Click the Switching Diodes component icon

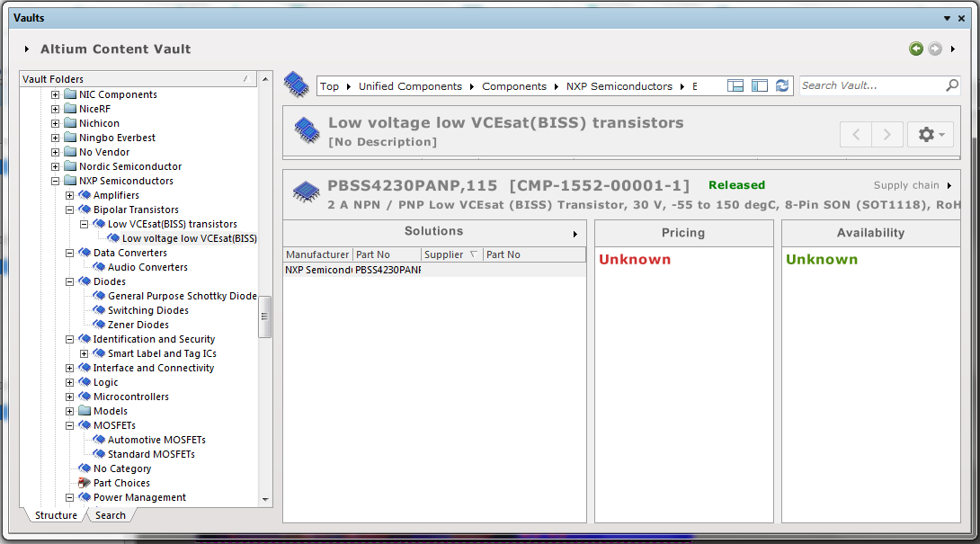[99, 310]
